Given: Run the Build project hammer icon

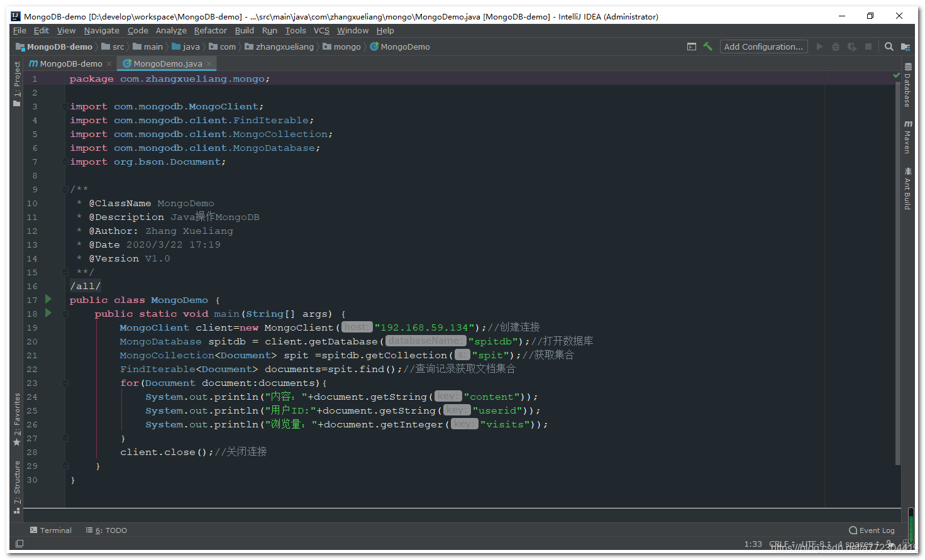Looking at the screenshot, I should 707,46.
